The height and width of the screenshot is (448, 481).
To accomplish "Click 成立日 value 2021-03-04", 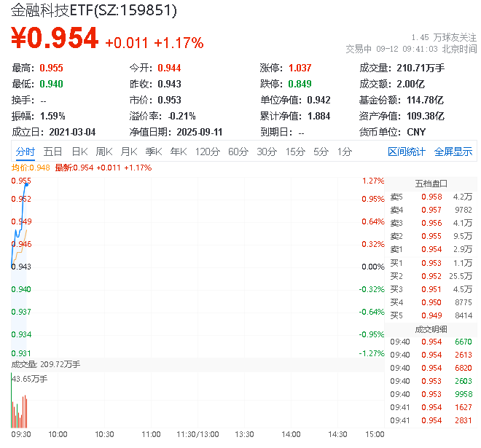I will (72, 132).
